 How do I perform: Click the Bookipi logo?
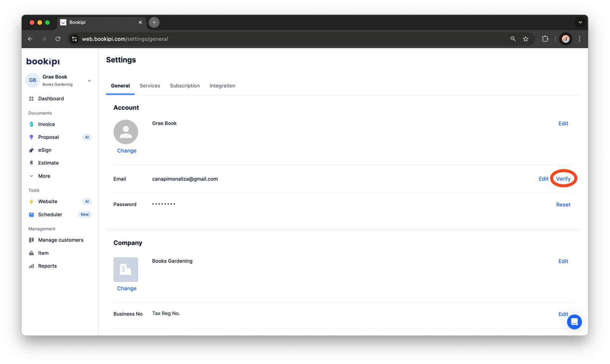42,61
